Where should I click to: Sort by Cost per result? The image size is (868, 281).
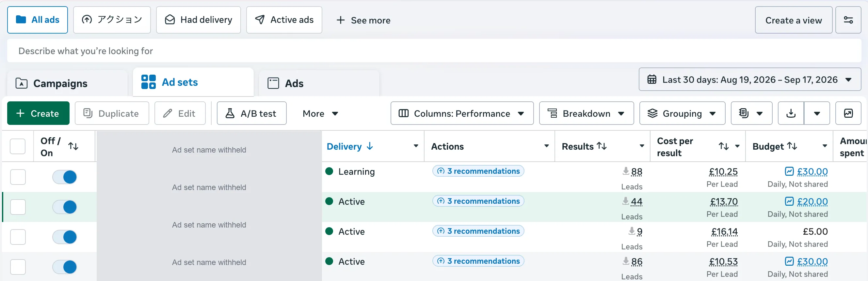click(723, 146)
